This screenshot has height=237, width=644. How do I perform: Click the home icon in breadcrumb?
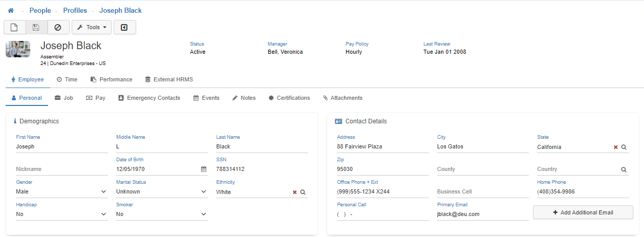coord(11,11)
